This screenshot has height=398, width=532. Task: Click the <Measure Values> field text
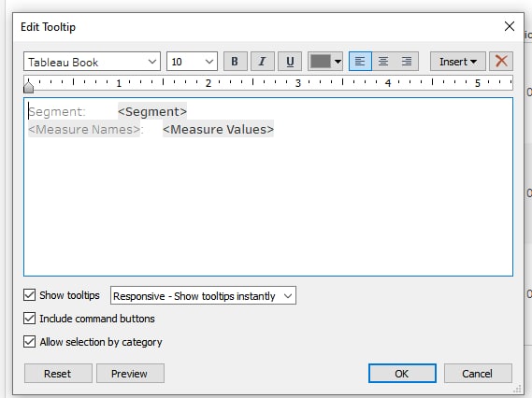218,129
